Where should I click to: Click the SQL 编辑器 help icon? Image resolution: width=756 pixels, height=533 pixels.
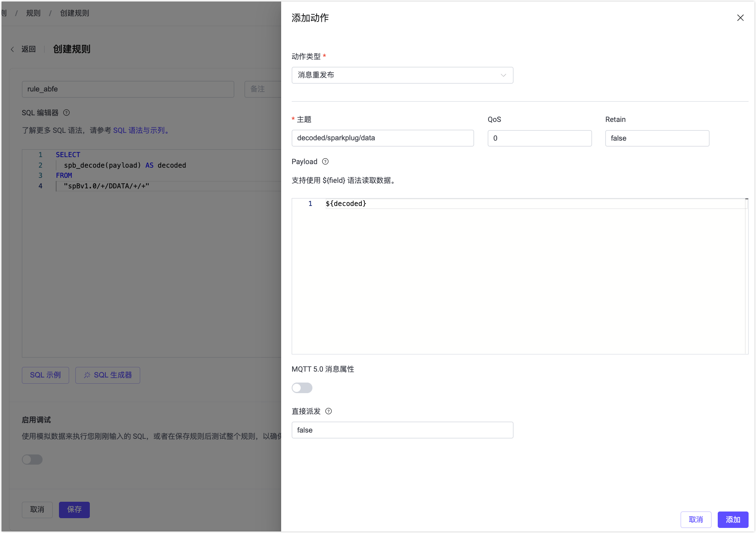[66, 113]
